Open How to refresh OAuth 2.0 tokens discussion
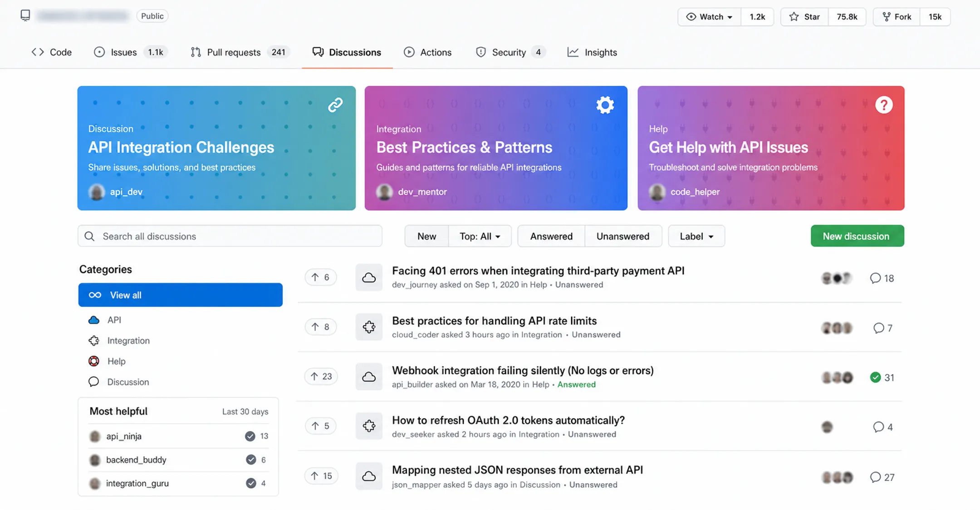This screenshot has height=510, width=980. [508, 420]
